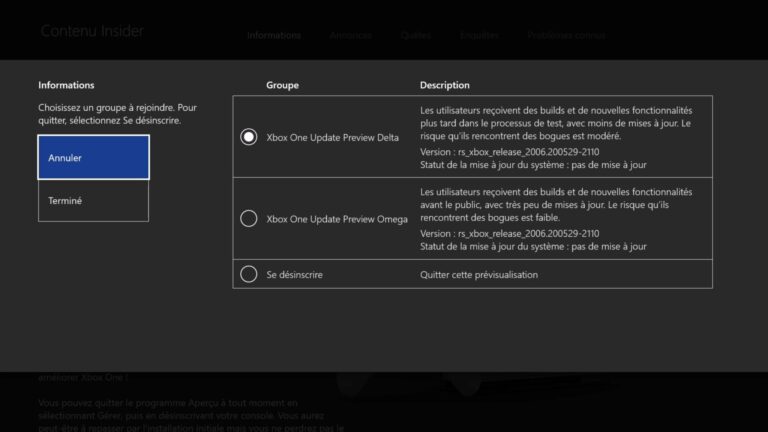Click the Informations heading in left panel
This screenshot has width=768, height=432.
[x=66, y=85]
